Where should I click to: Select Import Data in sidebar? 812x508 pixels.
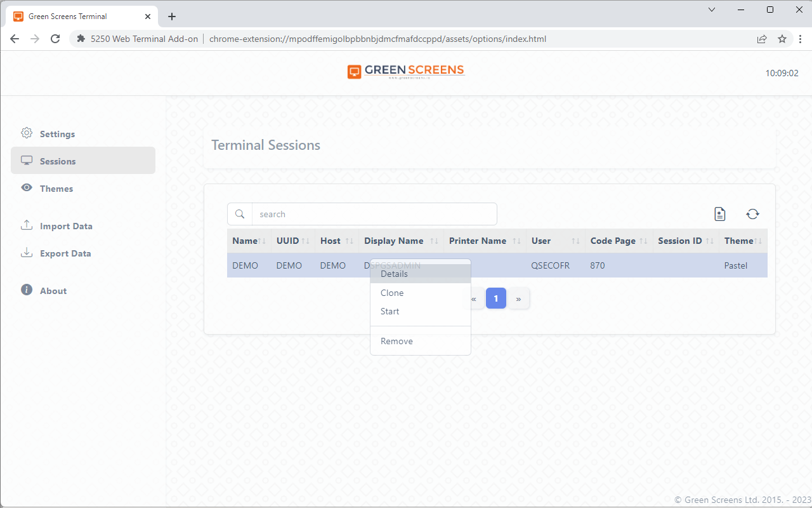tap(65, 226)
